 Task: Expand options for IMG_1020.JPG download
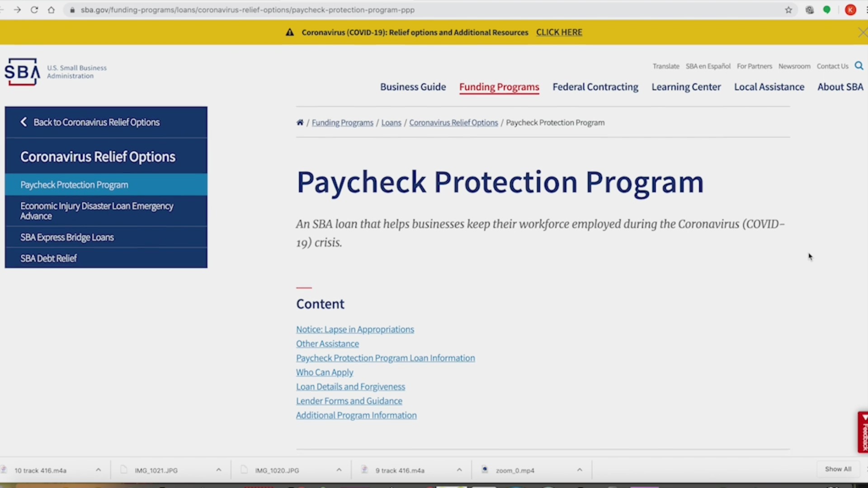click(x=339, y=470)
